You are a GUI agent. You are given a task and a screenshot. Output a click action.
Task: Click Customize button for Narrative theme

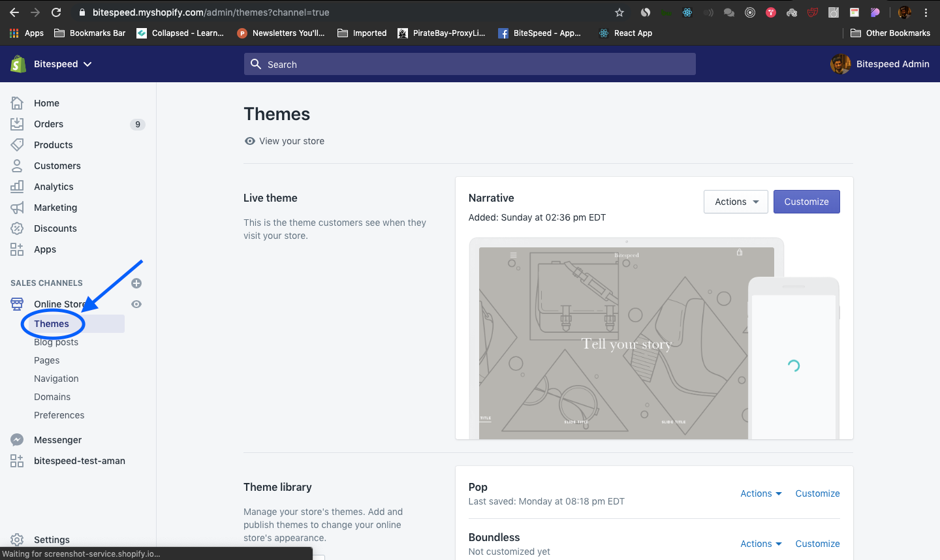point(806,202)
